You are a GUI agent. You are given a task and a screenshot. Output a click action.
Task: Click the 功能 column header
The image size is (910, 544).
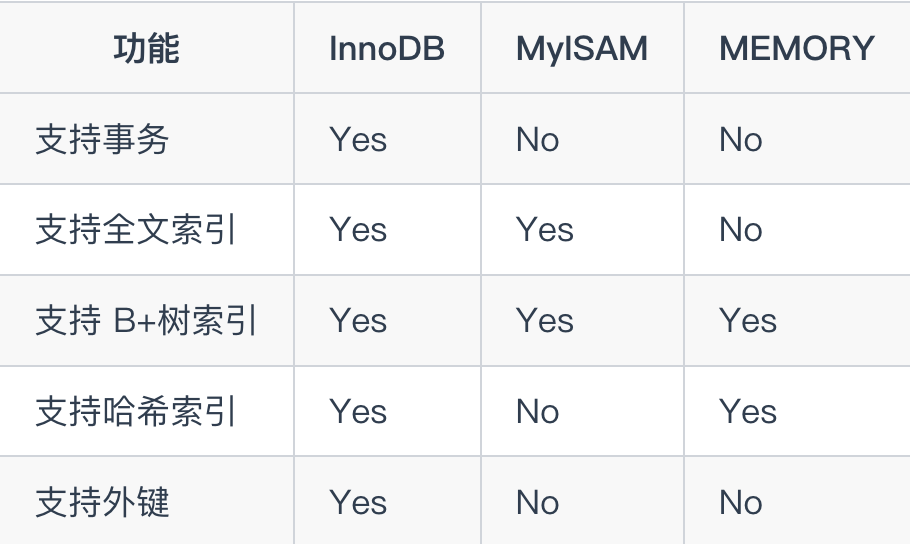[x=146, y=48]
